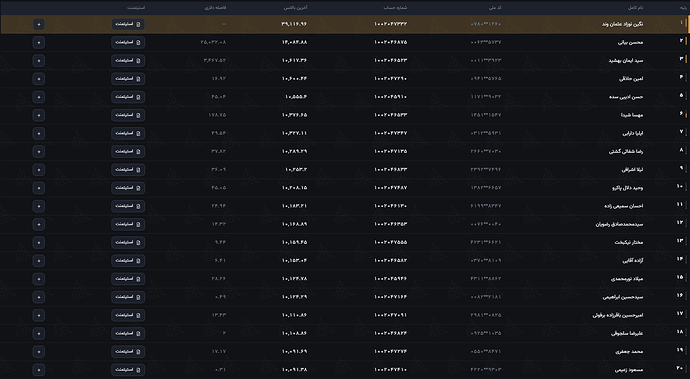Select the name محمد جعفری

click(629, 352)
